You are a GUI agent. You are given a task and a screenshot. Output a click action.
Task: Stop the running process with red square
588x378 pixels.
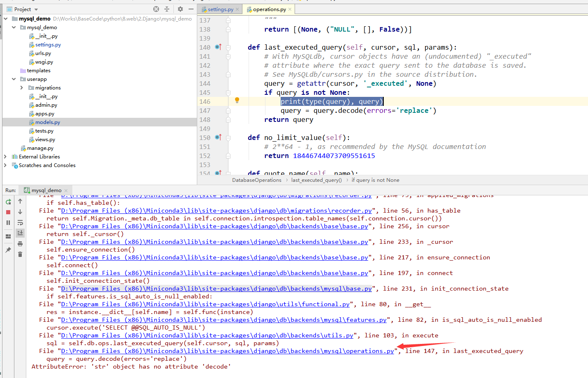coord(8,212)
